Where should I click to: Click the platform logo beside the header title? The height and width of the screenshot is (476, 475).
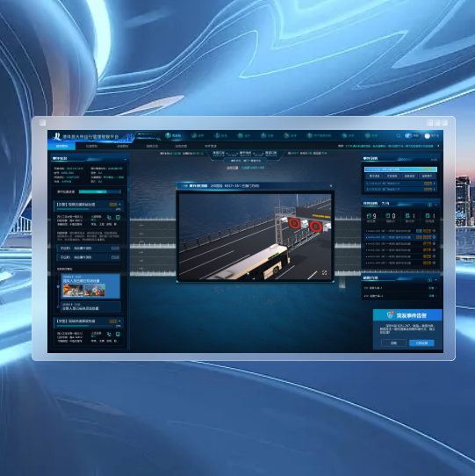tap(56, 136)
